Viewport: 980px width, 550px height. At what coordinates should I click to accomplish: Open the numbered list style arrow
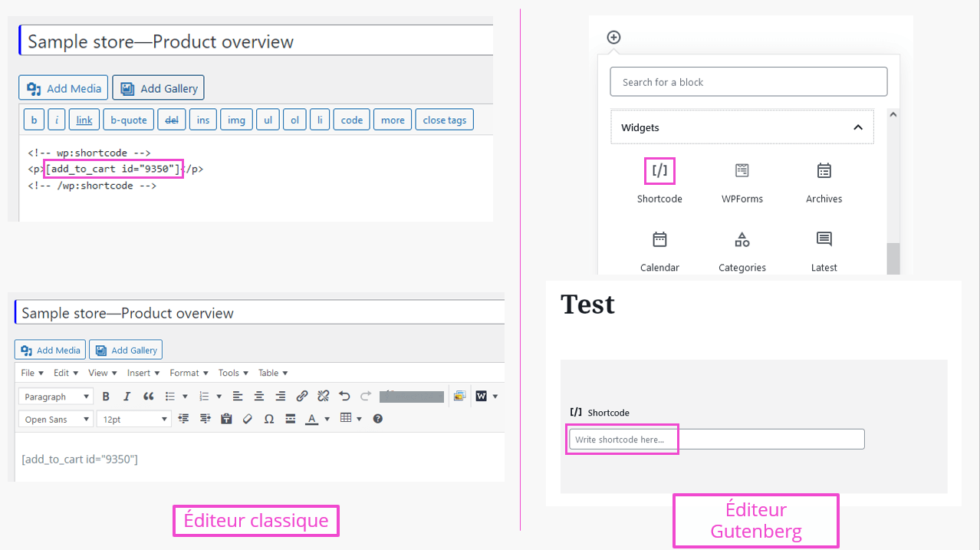coord(219,397)
